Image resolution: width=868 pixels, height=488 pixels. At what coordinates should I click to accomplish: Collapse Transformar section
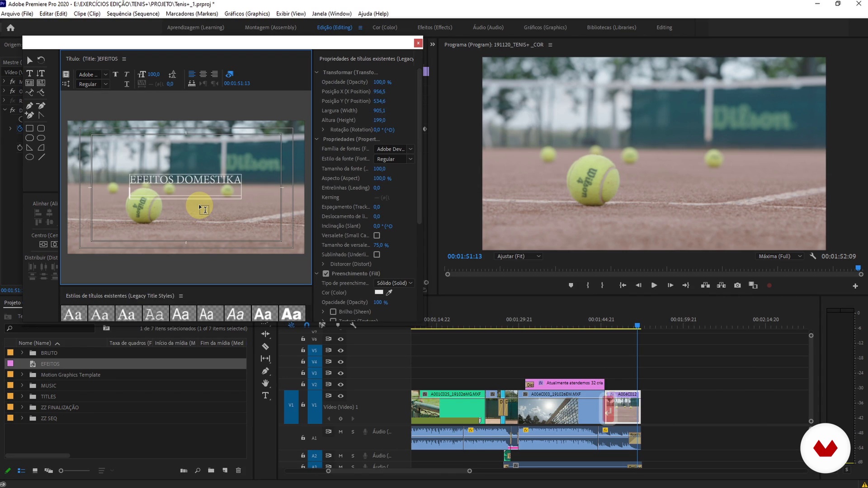click(x=317, y=72)
